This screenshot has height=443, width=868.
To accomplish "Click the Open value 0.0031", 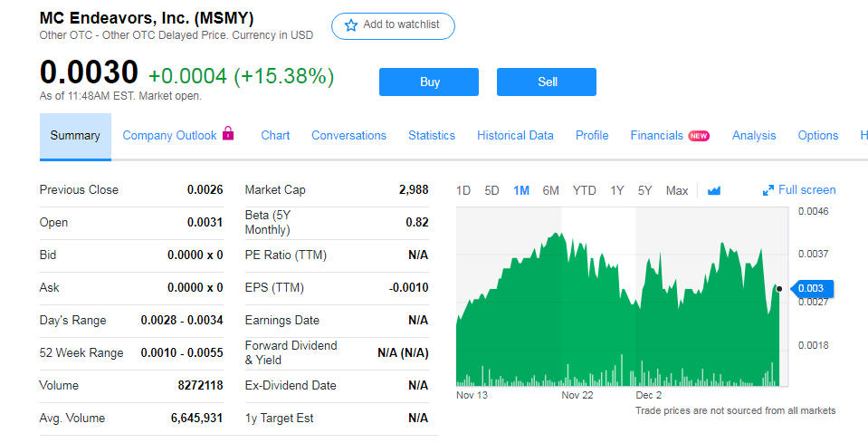I will point(205,222).
